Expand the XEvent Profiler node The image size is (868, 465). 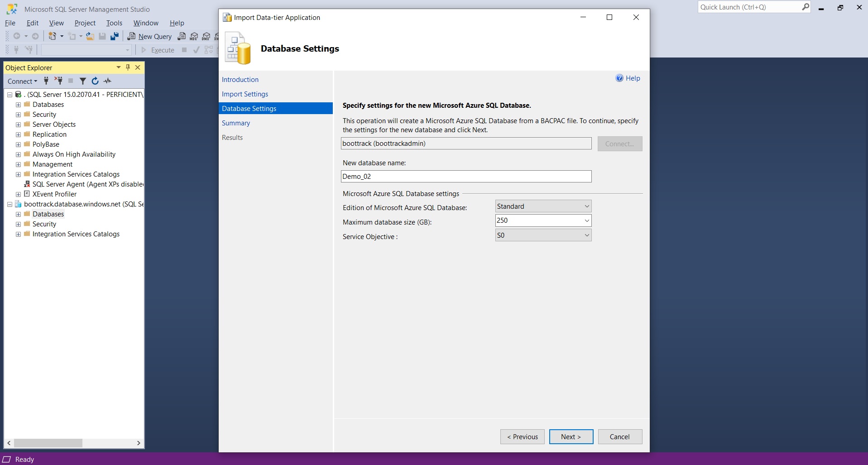18,194
